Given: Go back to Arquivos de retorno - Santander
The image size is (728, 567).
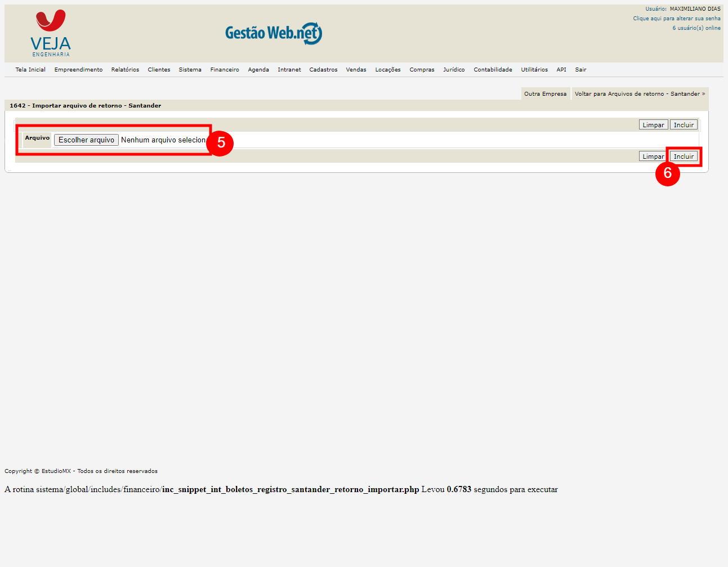Looking at the screenshot, I should 640,94.
